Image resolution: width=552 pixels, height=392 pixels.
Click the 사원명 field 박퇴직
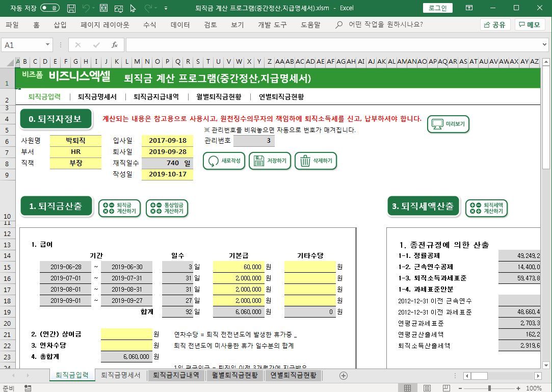coord(75,140)
